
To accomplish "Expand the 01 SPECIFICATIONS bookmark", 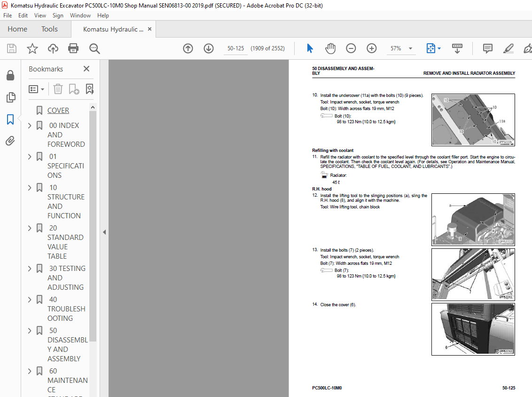I will coord(30,157).
